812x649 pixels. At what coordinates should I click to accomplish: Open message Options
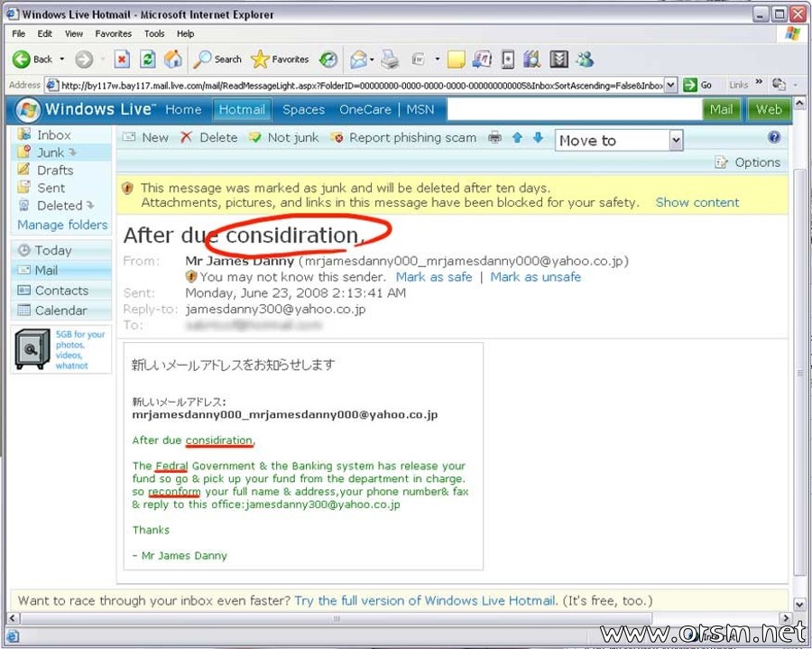(x=748, y=162)
